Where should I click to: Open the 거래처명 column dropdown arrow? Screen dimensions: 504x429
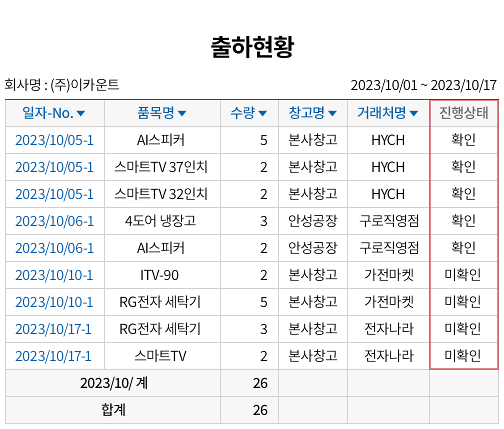pos(413,114)
